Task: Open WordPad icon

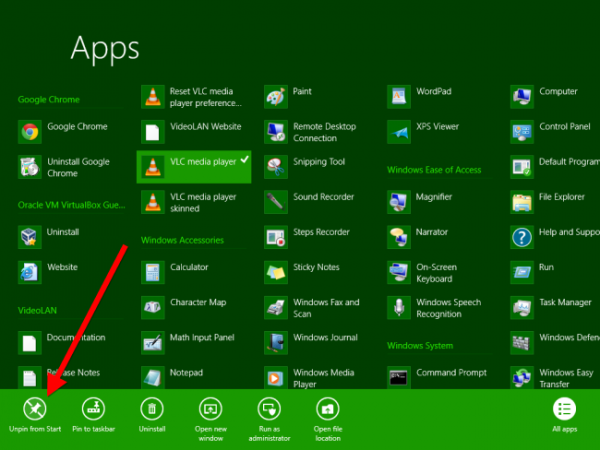Action: click(399, 97)
